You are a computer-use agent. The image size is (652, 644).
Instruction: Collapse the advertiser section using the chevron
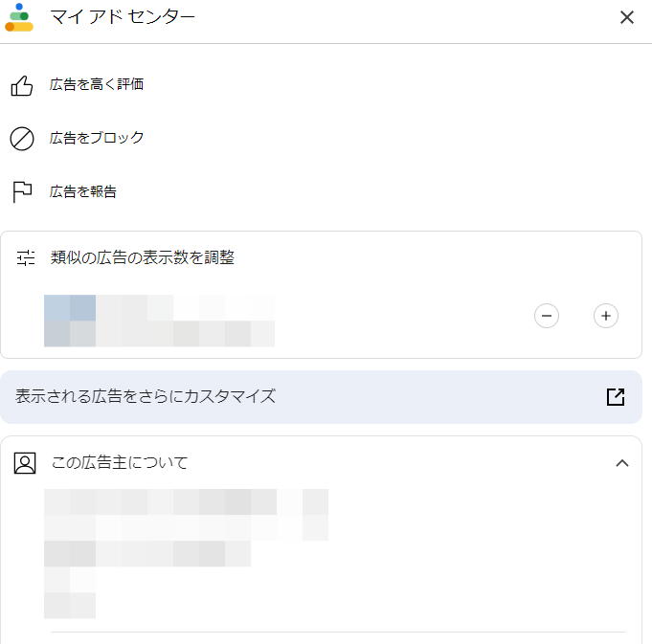click(622, 463)
